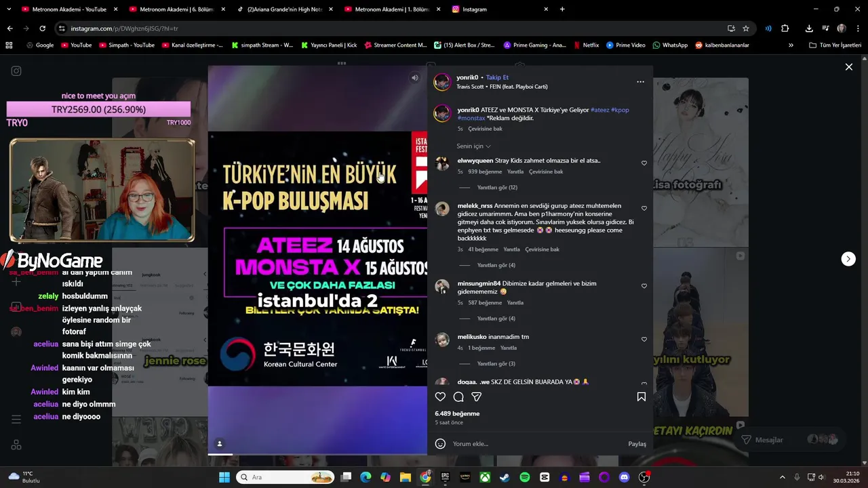Bookmark this page with the star icon
This screenshot has height=488, width=868.
(x=746, y=28)
